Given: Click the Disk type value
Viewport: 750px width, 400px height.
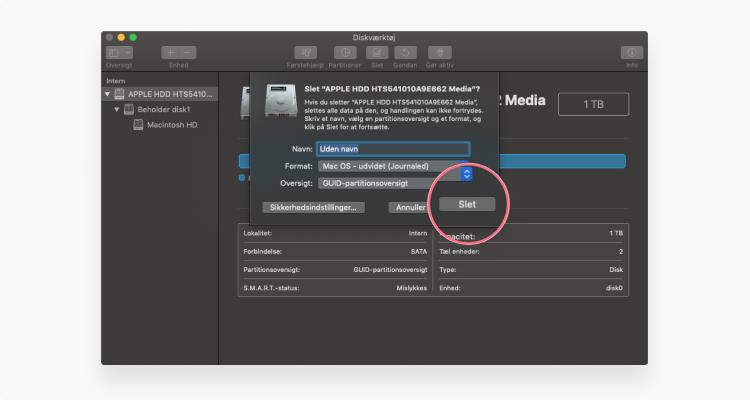Looking at the screenshot, I should 616,270.
